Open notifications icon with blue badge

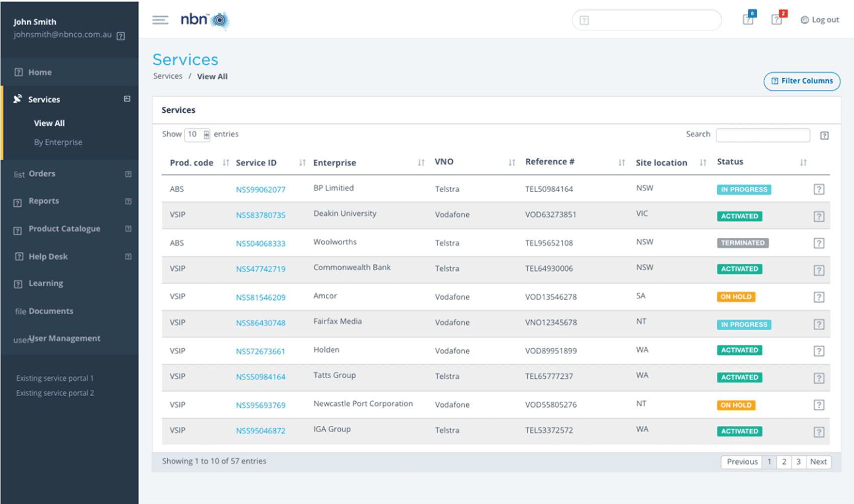point(749,19)
